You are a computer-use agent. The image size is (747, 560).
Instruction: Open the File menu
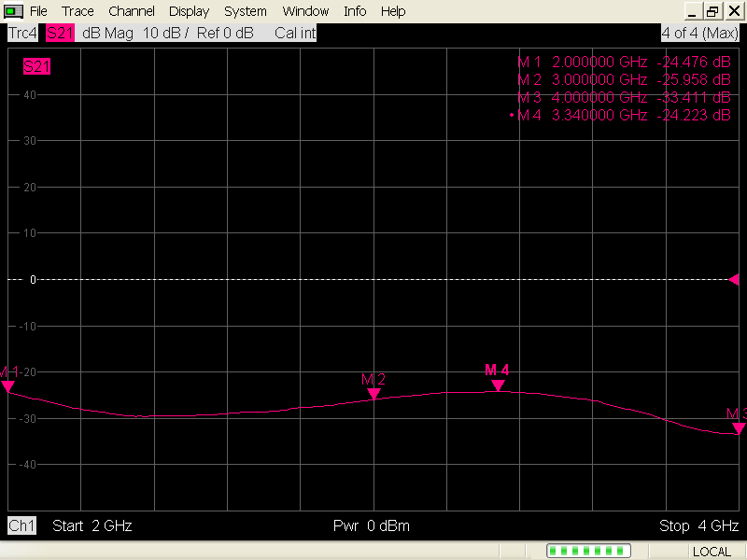point(38,11)
